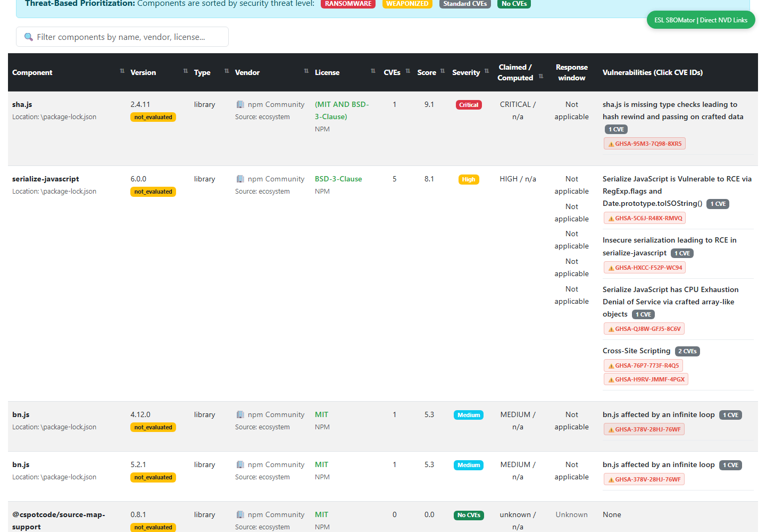The height and width of the screenshot is (532, 766).
Task: Click the 2 CVEs badge beside Cross-Site Scripting
Action: pyautogui.click(x=687, y=351)
